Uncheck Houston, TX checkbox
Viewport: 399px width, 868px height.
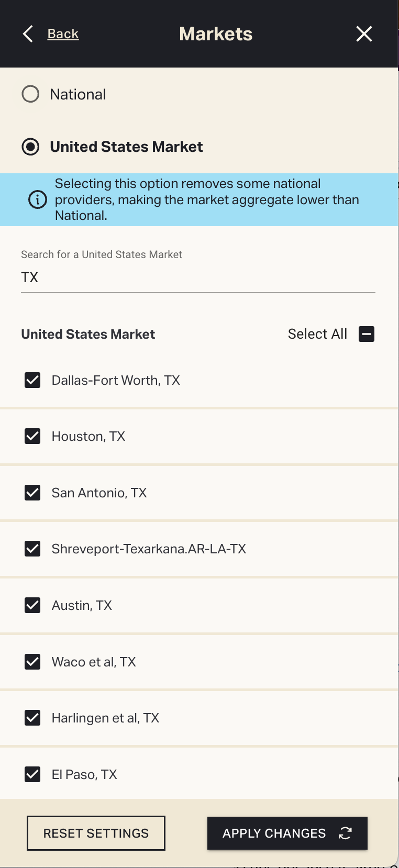click(x=32, y=436)
